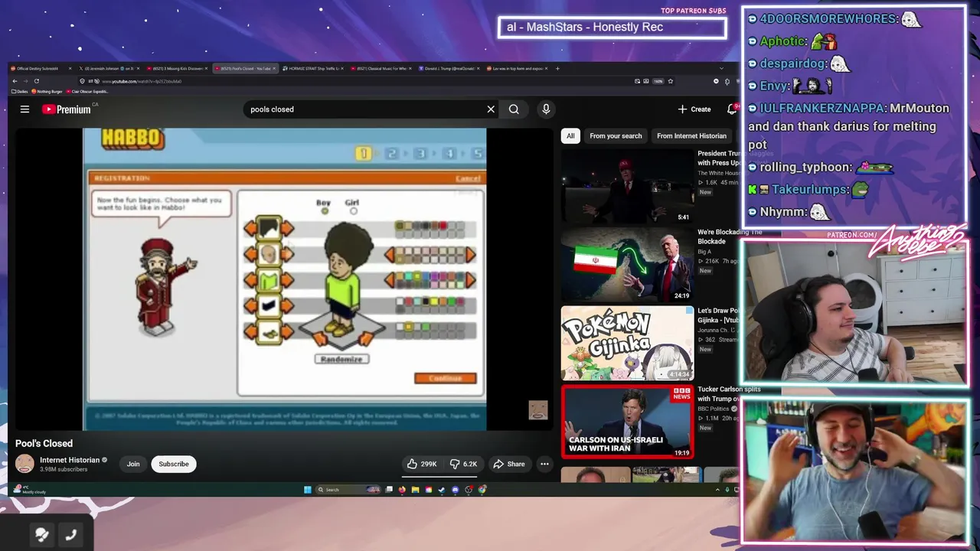The height and width of the screenshot is (551, 980).
Task: Dislike the Pool's Closed video
Action: click(464, 464)
